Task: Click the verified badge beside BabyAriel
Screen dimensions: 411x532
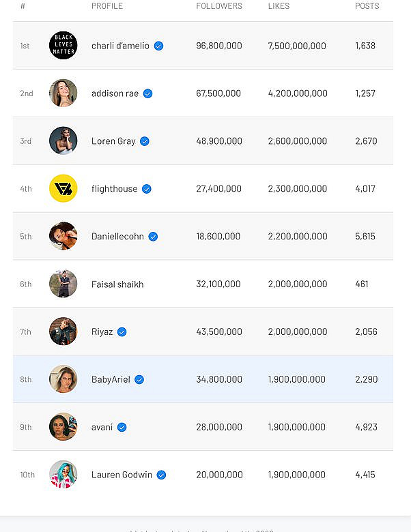Action: 139,380
